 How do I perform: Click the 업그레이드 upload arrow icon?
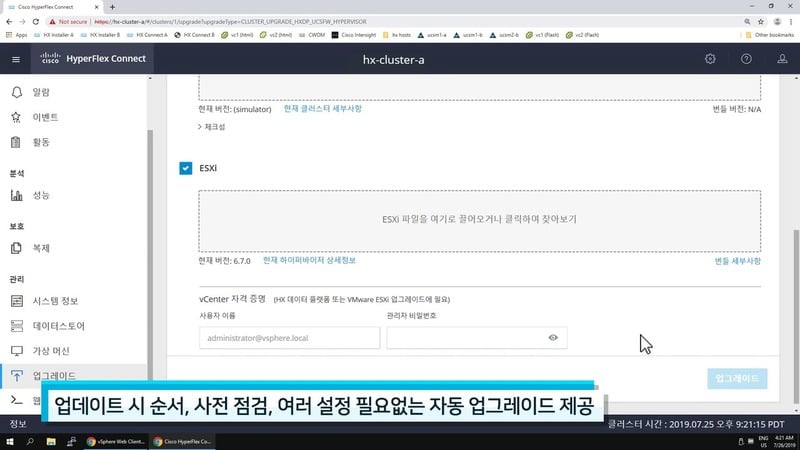tap(16, 376)
